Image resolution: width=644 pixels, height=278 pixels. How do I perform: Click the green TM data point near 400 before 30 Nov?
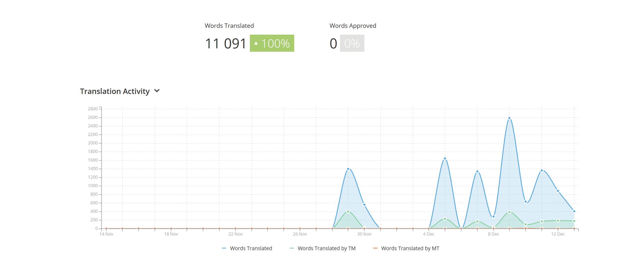[x=348, y=211]
